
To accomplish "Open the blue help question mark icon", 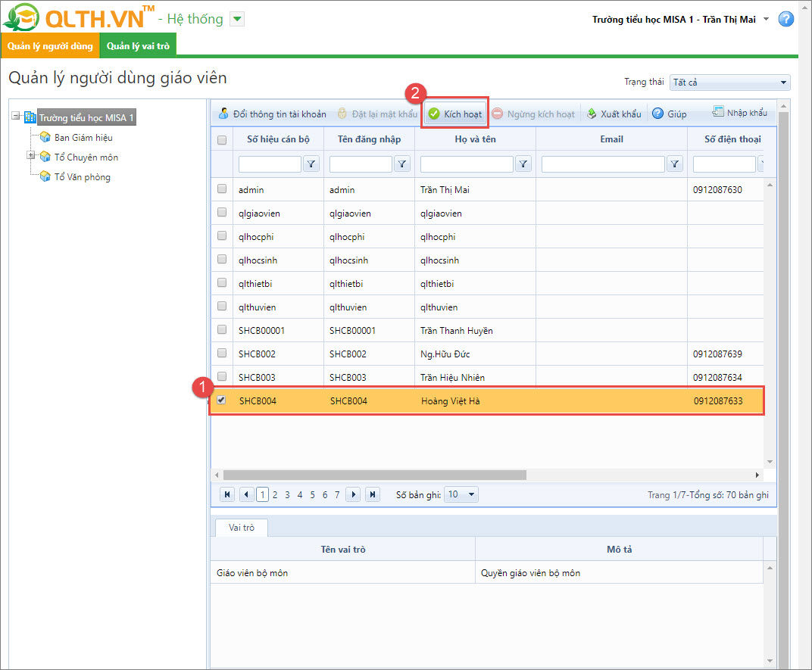I will click(785, 20).
